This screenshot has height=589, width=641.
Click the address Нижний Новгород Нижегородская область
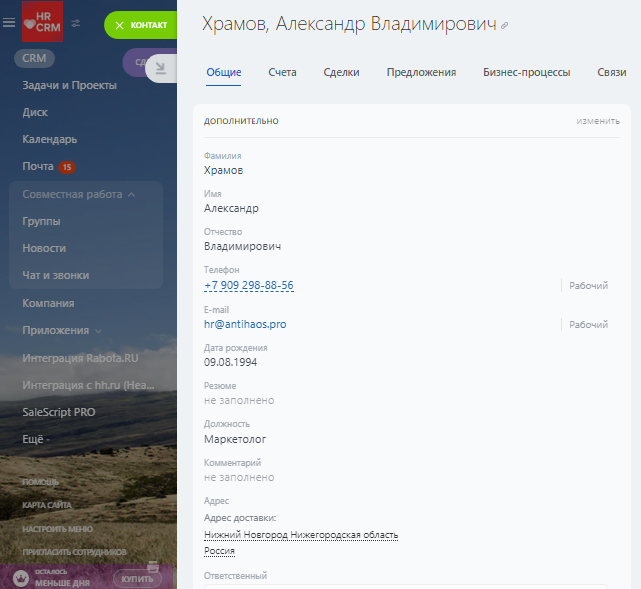301,535
